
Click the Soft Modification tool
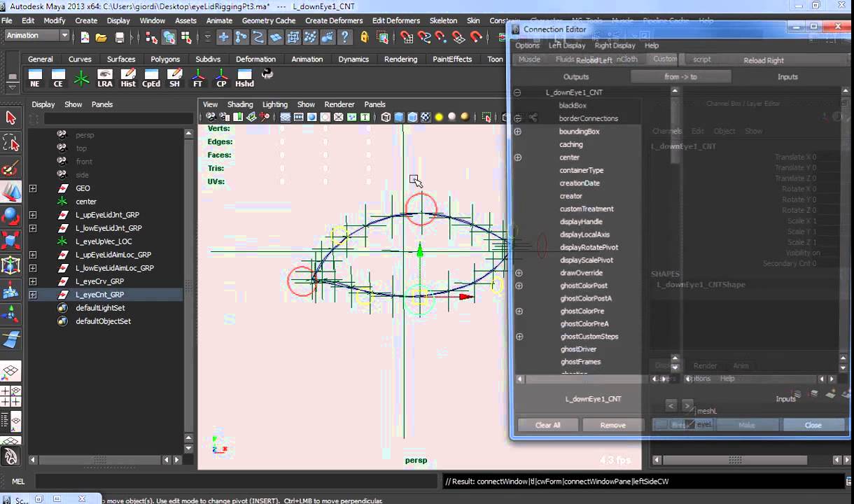click(10, 290)
